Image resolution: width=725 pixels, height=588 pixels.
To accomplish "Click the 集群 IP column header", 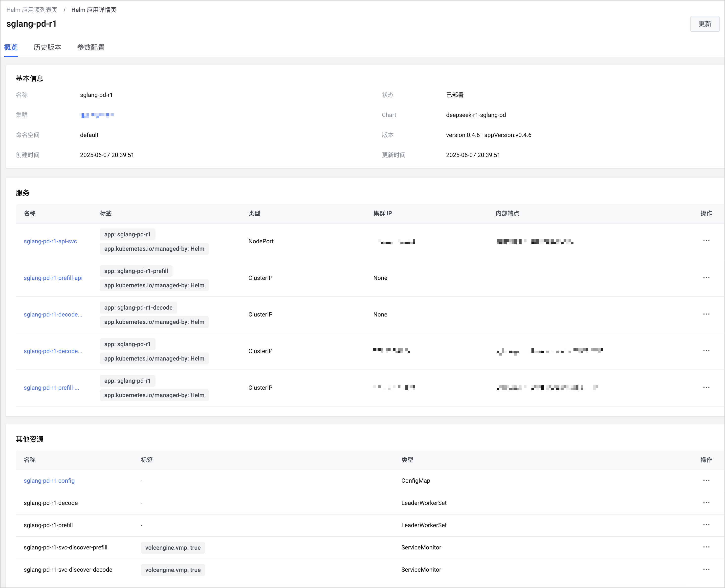I will (x=382, y=213).
